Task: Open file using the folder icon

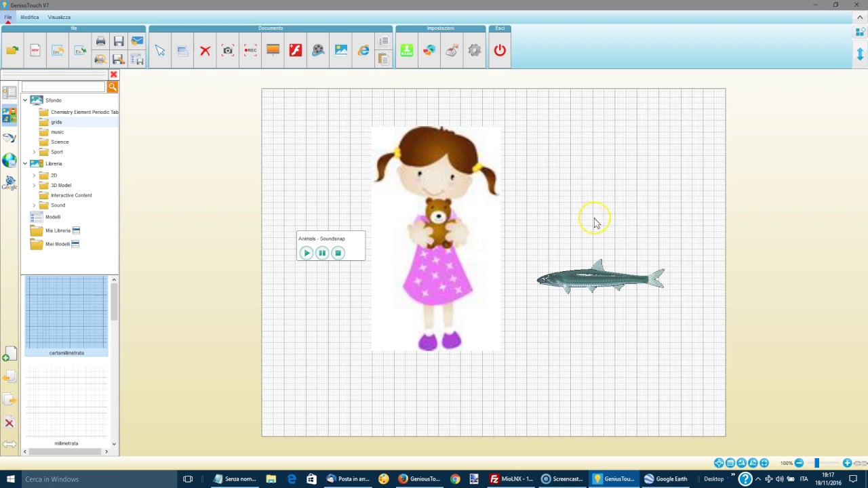Action: [x=12, y=50]
